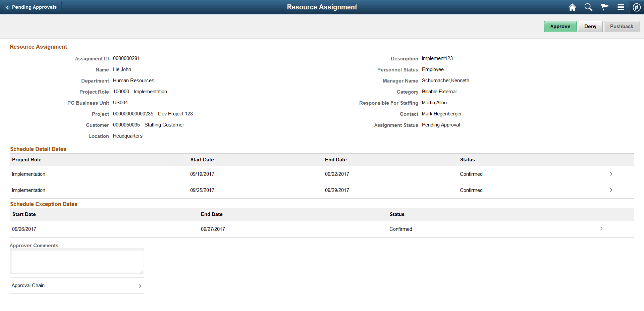Expand details for the 09/25/2017 schedule row
644x311 pixels.
[611, 190]
